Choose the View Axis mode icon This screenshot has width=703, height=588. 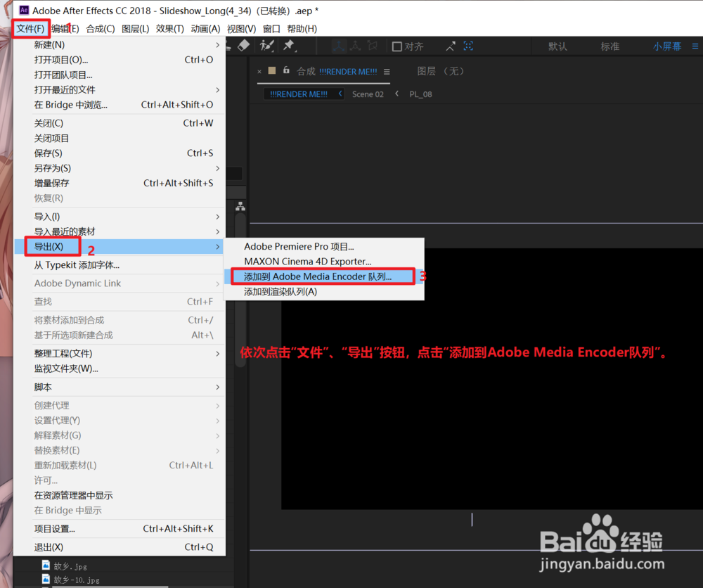373,46
